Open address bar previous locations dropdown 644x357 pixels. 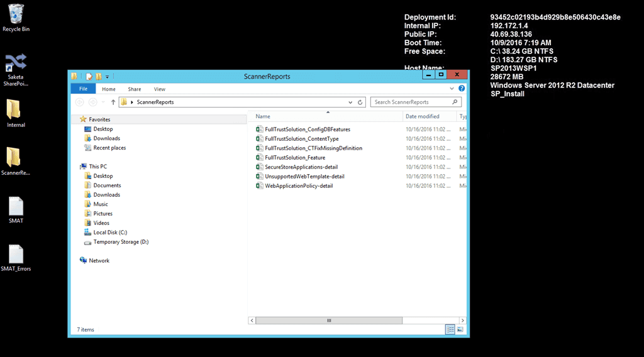point(350,102)
